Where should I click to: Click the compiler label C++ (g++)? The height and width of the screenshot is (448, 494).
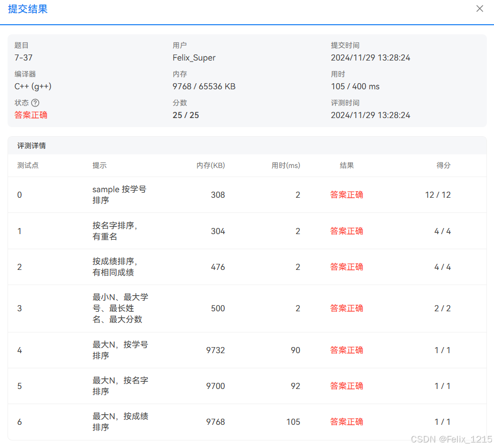click(x=35, y=86)
